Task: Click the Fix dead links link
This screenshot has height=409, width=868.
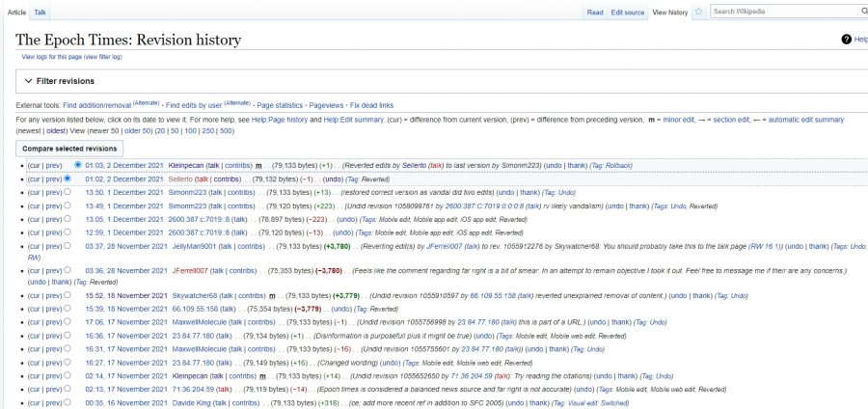Action: [372, 105]
